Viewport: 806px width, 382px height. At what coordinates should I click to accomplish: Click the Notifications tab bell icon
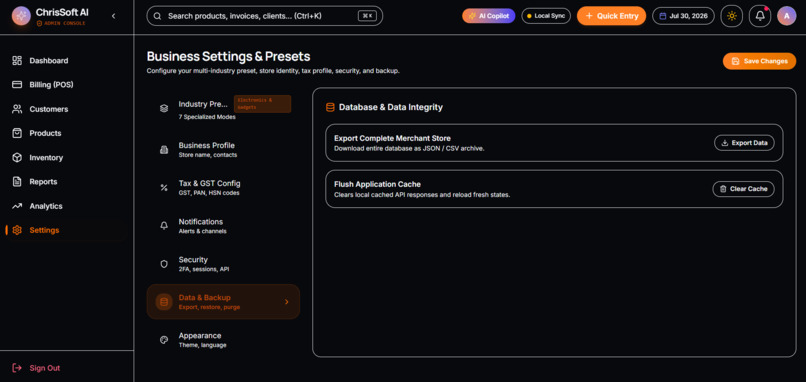point(164,226)
